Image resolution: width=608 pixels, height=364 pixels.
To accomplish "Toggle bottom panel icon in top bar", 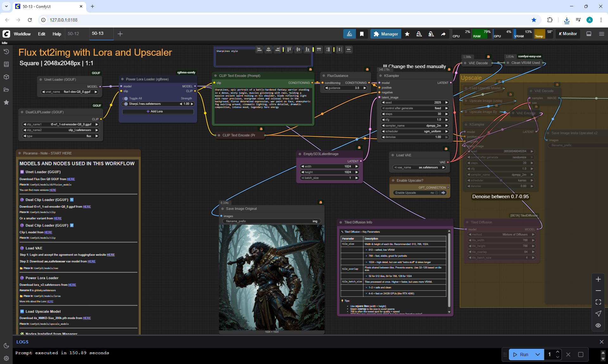I will (589, 34).
